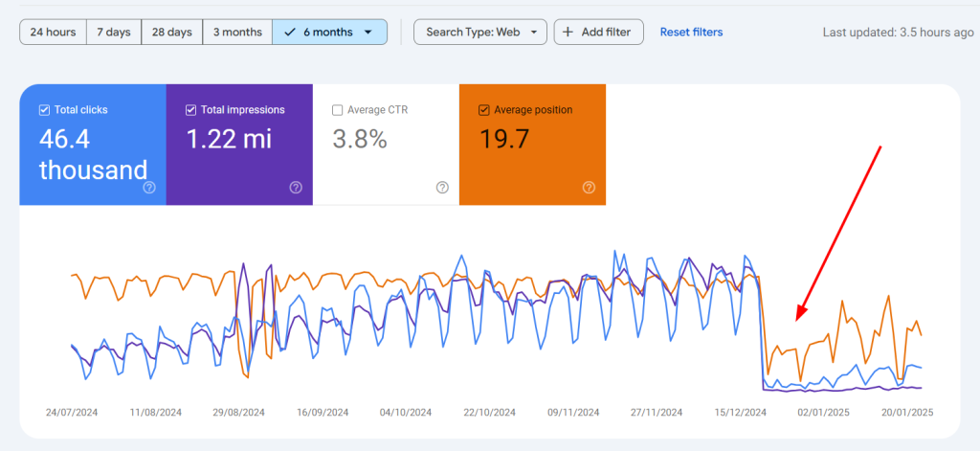Click the 19.7 average position value
980x451 pixels.
pos(503,139)
